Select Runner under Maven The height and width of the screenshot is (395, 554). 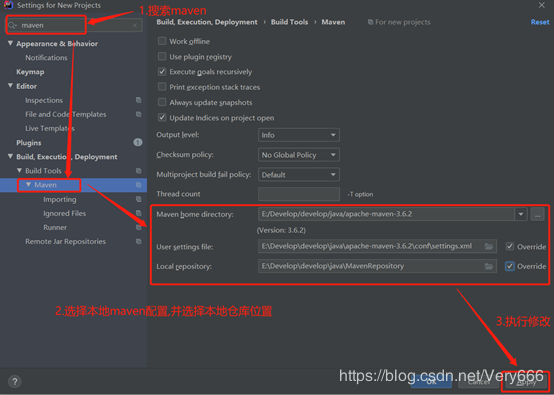pyautogui.click(x=55, y=228)
